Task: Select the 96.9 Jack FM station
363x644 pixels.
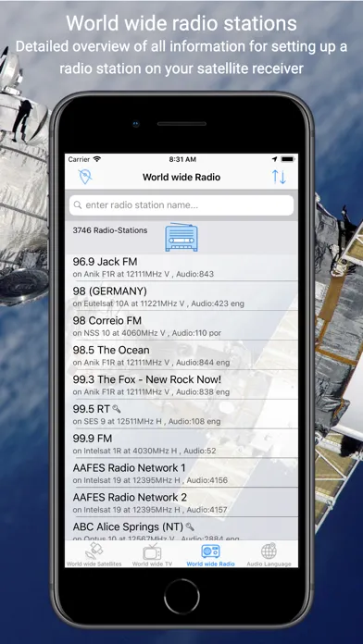Action: tap(181, 267)
